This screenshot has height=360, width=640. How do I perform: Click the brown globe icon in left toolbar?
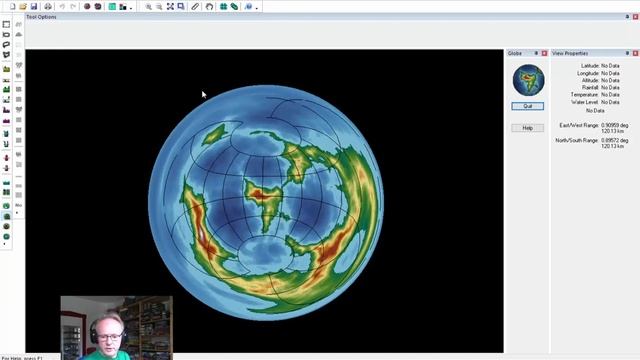coord(7,227)
